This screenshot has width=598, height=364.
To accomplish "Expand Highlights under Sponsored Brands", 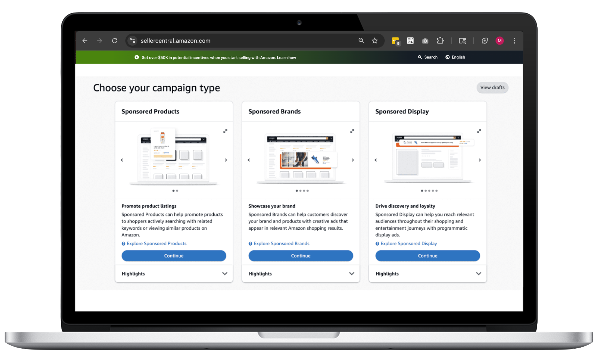I will [x=352, y=273].
